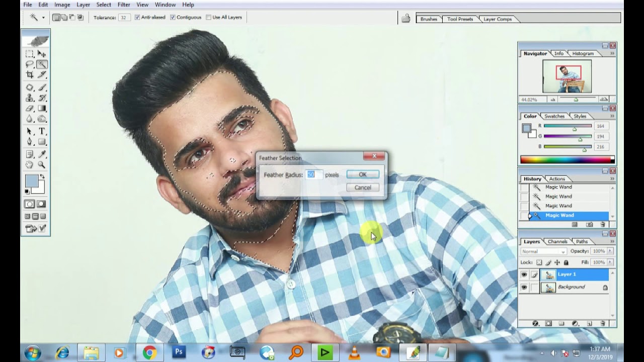The height and width of the screenshot is (362, 644).
Task: Select the Clone Stamp tool
Action: tap(30, 98)
